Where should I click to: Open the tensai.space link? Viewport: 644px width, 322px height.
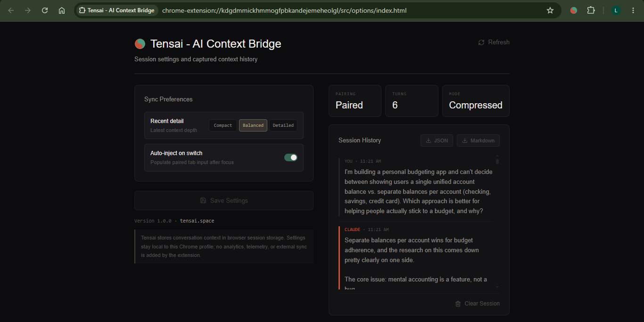coord(197,221)
